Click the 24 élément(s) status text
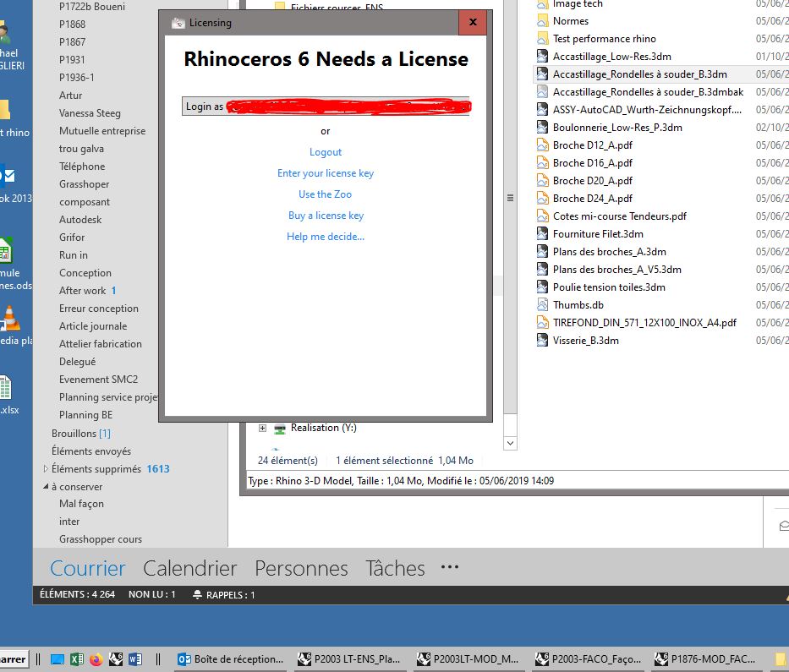789x672 pixels. pos(288,460)
